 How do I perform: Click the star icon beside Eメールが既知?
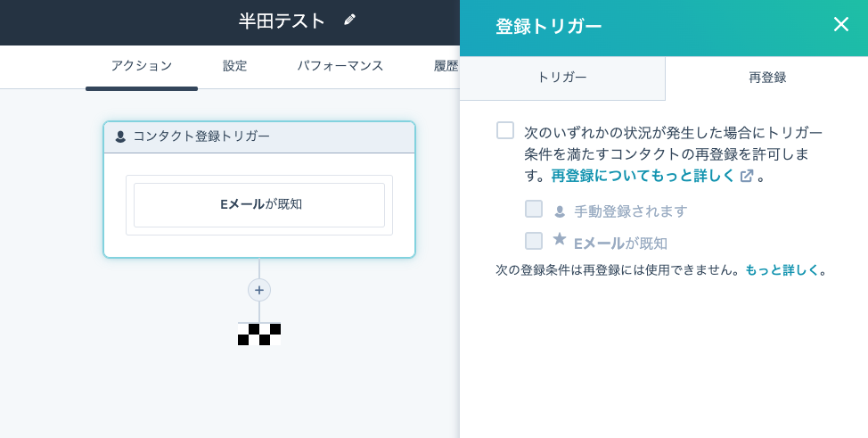560,239
